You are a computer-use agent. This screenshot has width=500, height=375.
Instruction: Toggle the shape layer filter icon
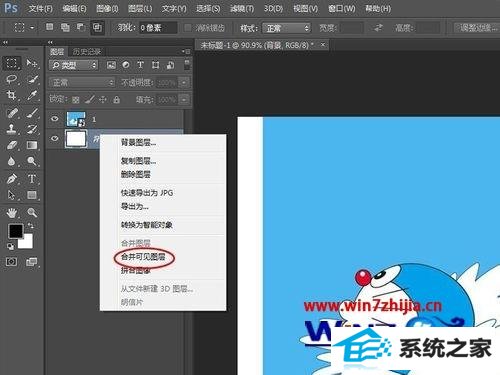pos(155,65)
